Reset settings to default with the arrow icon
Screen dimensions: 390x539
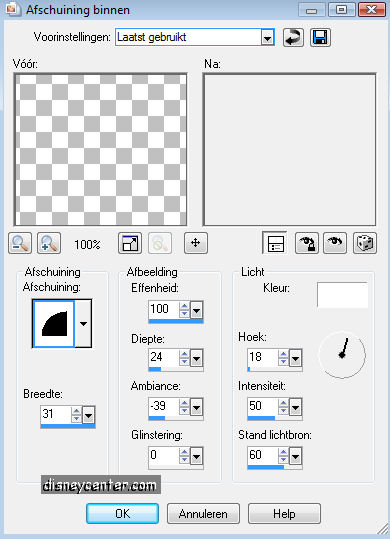pyautogui.click(x=293, y=37)
